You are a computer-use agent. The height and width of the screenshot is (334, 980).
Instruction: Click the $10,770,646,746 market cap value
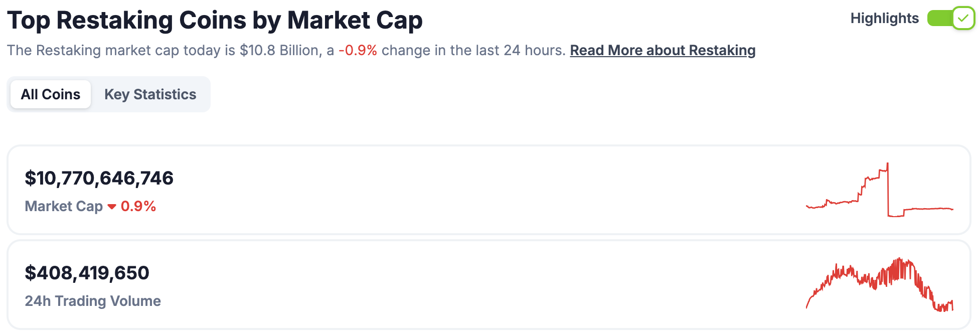pos(99,179)
